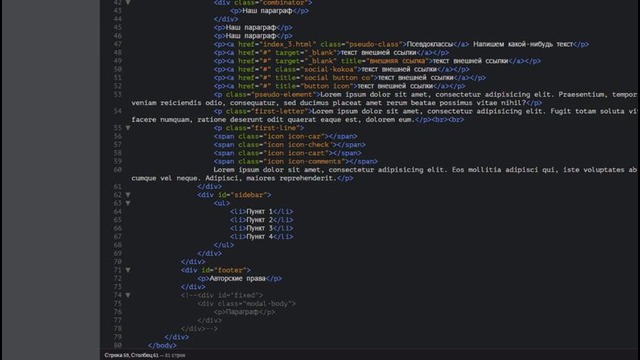Click the commented 'modal-body' div class
Image resolution: width=640 pixels, height=360 pixels.
[247, 303]
